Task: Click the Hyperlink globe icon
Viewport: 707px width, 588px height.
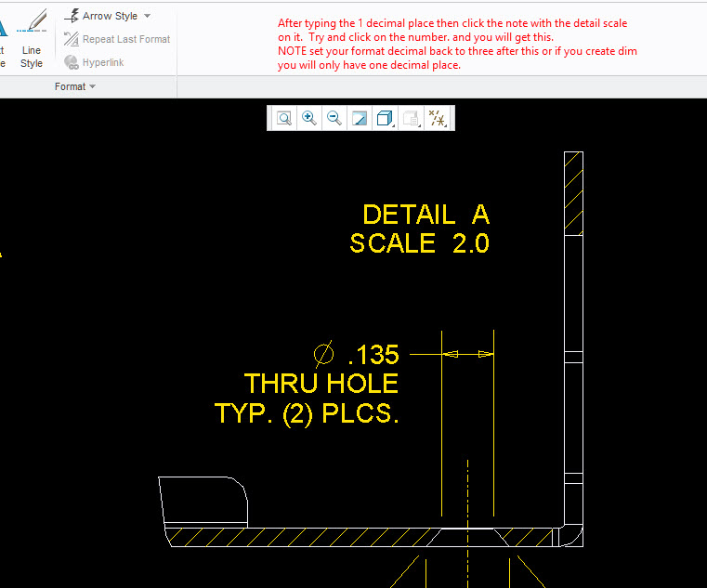Action: 72,62
